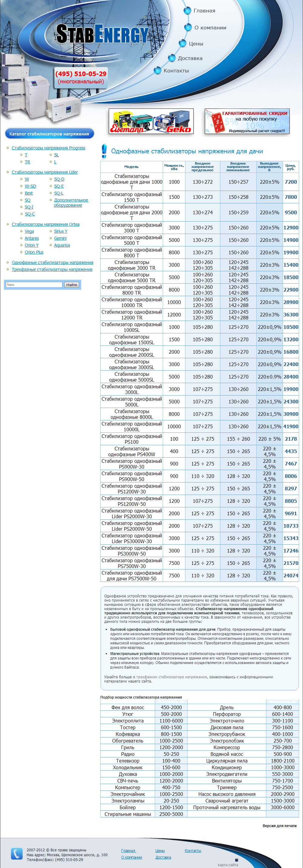The width and height of the screenshot is (303, 868).
Task: Open Контакты in the top menu
Action: pos(176,71)
